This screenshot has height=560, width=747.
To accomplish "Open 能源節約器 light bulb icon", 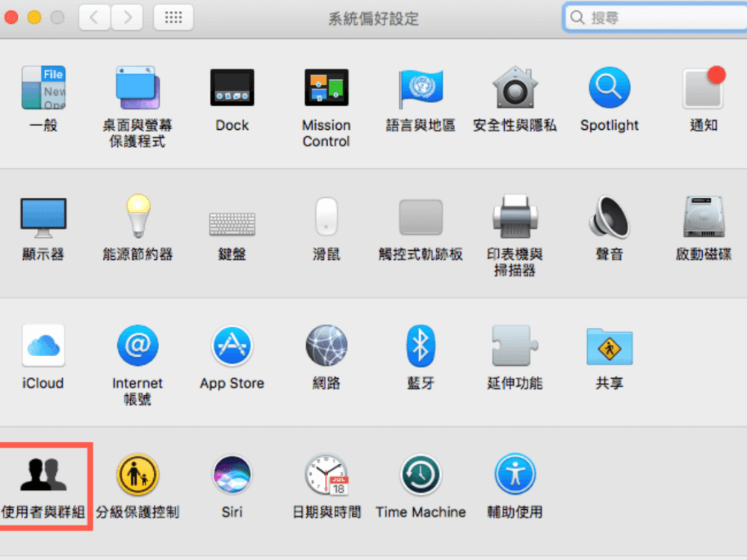I will (138, 217).
